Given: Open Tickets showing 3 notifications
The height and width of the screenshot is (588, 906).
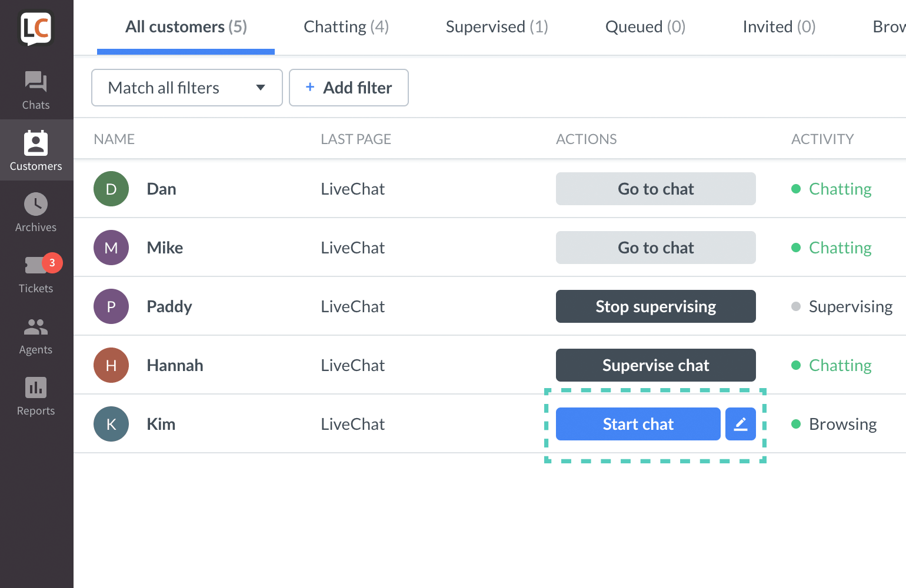Looking at the screenshot, I should click(x=36, y=273).
